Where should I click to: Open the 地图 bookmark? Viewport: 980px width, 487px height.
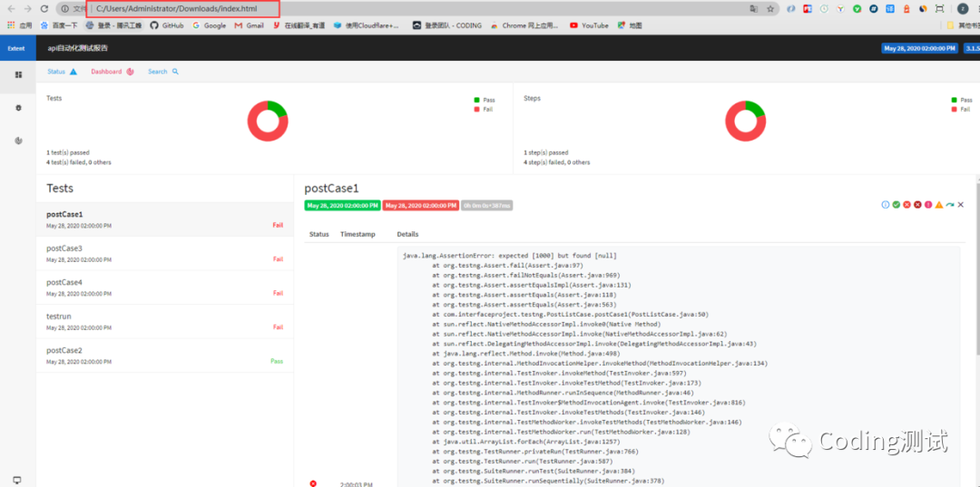click(x=630, y=25)
